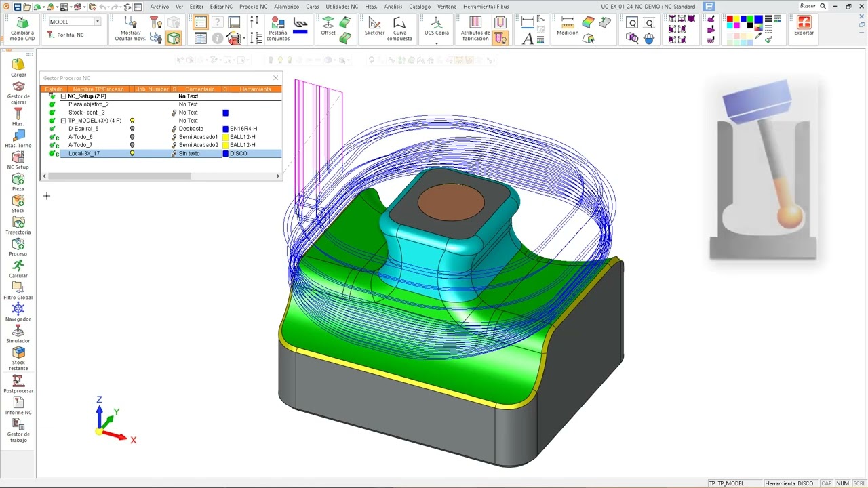Generate Informe NC from the sidebar
This screenshot has width=868, height=488.
click(x=18, y=406)
